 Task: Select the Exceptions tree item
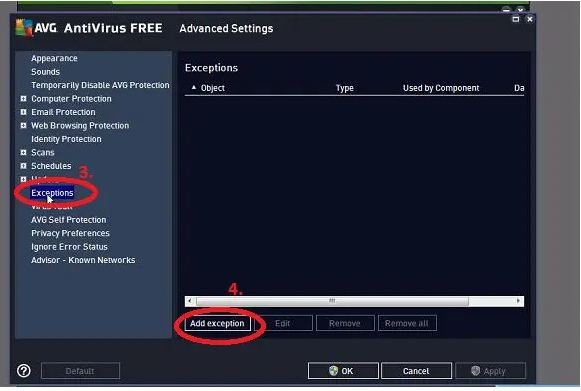[52, 193]
